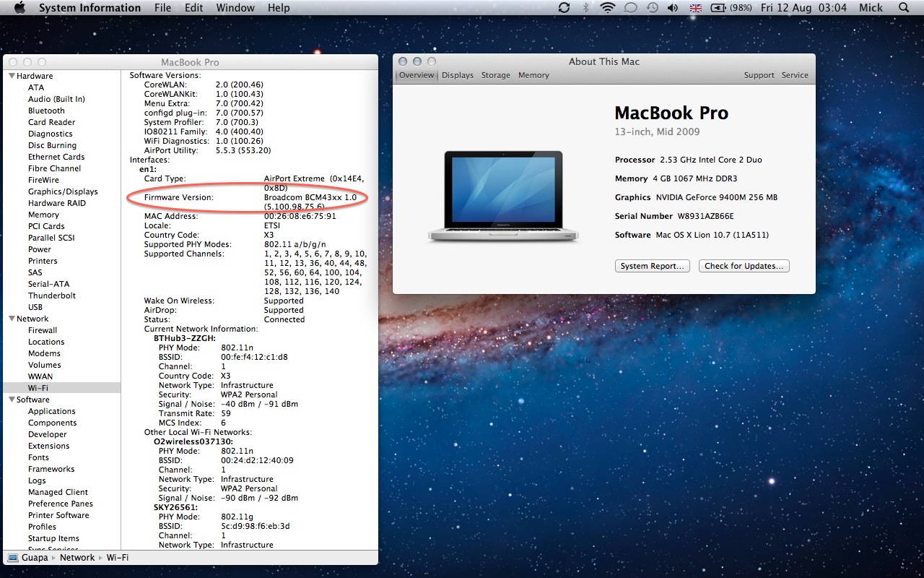Viewport: 924px width, 578px height.
Task: Select Ethernet Cards in the sidebar
Action: pyautogui.click(x=56, y=157)
